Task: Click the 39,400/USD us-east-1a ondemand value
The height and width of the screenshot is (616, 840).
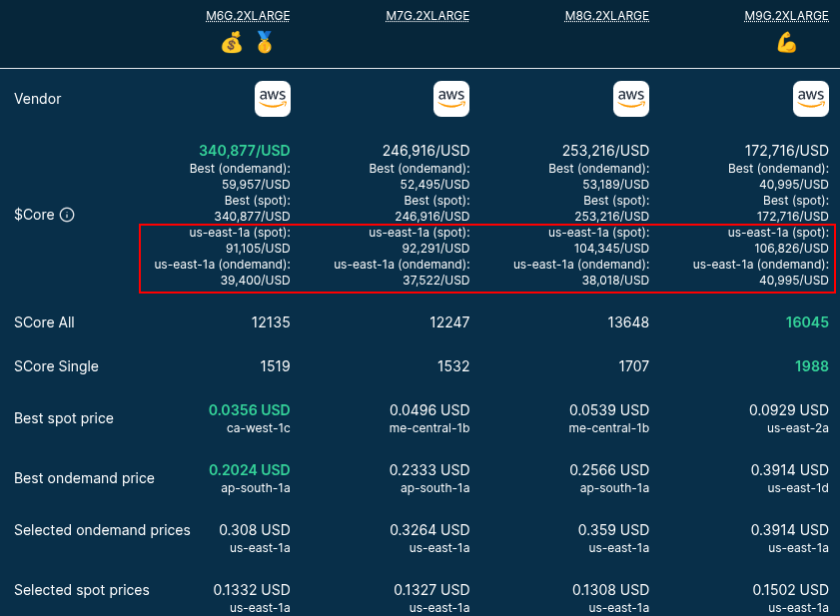Action: tap(256, 281)
